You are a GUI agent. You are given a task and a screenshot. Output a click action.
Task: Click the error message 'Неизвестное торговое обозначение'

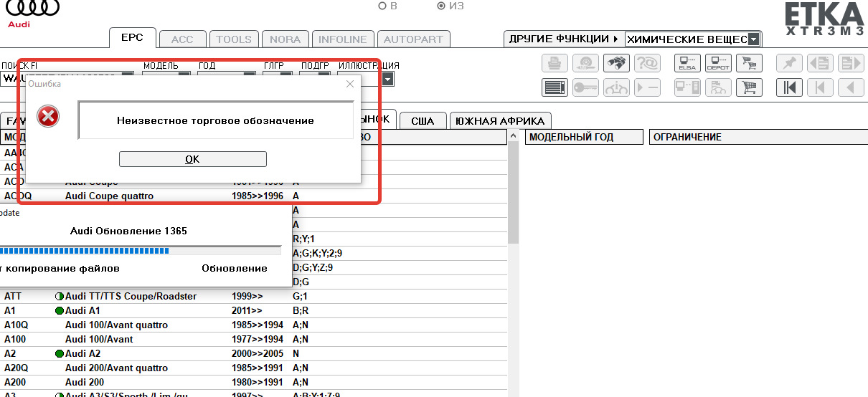click(x=215, y=120)
